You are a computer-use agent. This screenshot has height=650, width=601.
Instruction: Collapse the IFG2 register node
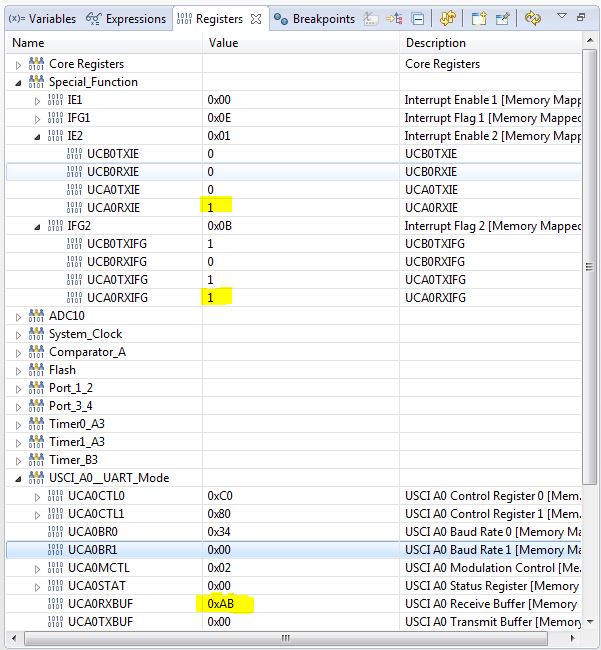point(37,227)
